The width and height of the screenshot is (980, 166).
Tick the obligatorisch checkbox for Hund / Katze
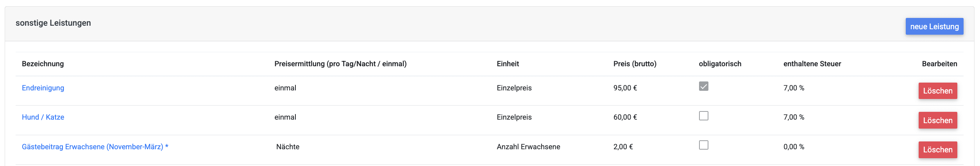point(703,116)
